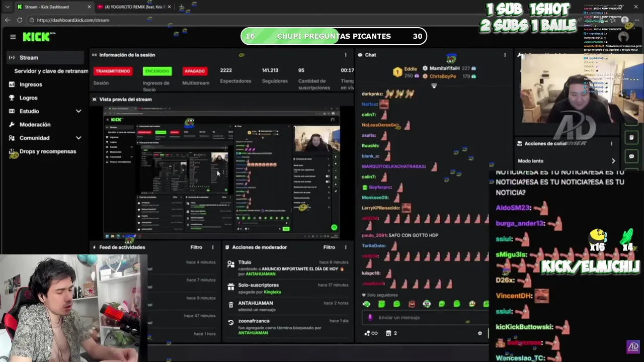Click the trash icon beside ANTAHUAMAN entry

[230, 305]
